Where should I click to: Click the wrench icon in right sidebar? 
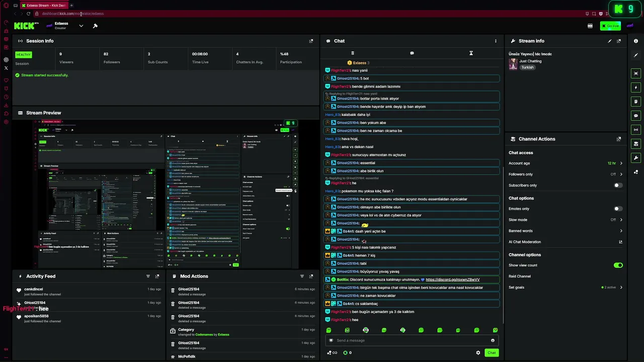click(x=636, y=158)
